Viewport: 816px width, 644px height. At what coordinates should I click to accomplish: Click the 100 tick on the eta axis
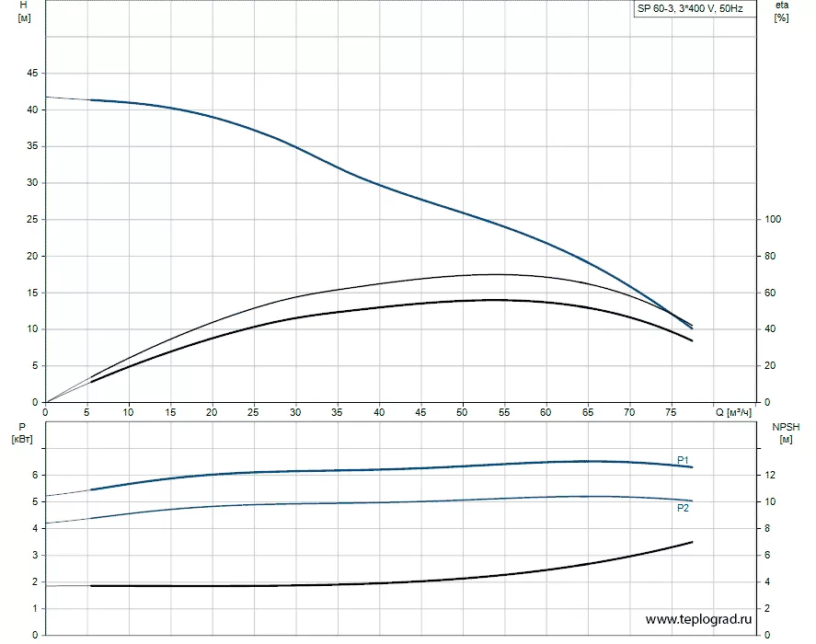click(773, 219)
